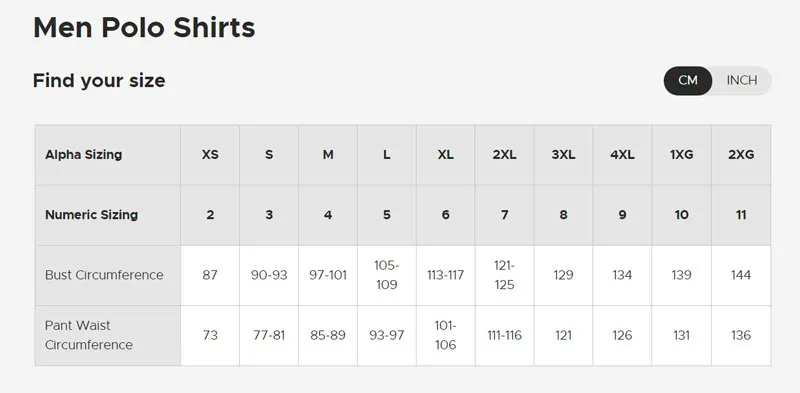Image resolution: width=800 pixels, height=393 pixels.
Task: Click the 101-106 waist measurement cell
Action: click(445, 335)
